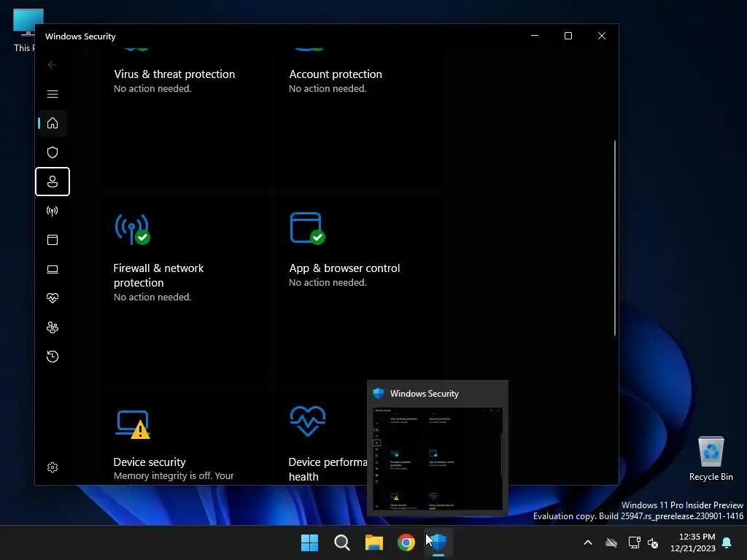Open Device security heading

coord(150,462)
